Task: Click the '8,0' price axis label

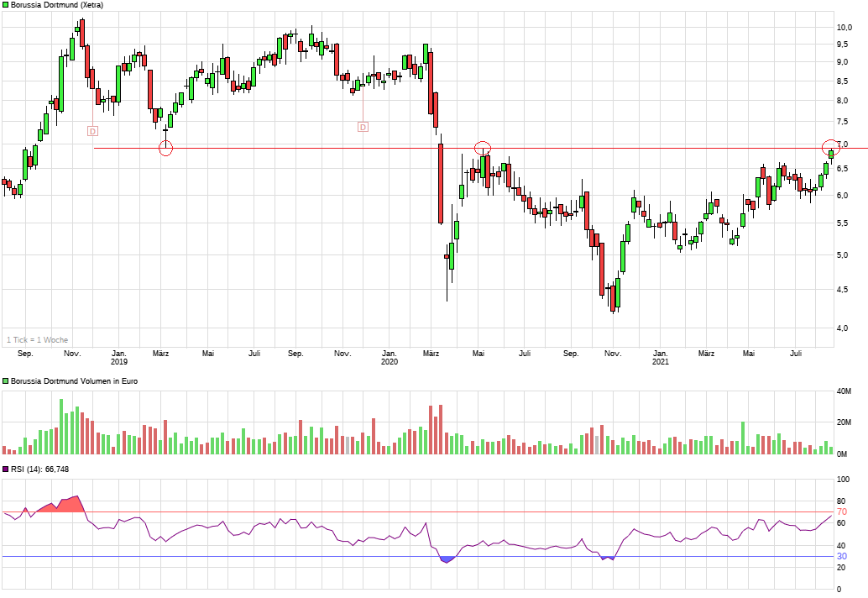Action: coord(842,101)
